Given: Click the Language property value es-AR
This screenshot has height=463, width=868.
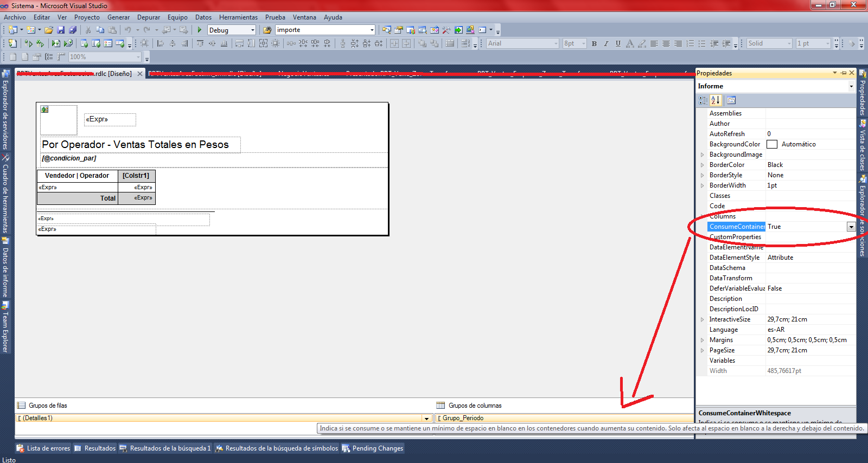Looking at the screenshot, I should point(810,330).
